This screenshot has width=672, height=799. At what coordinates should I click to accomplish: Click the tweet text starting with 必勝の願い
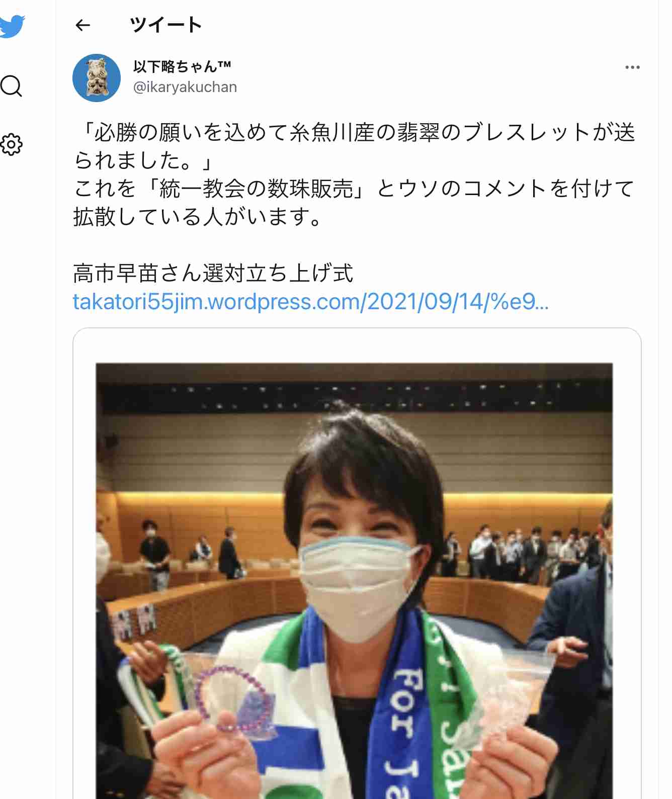tap(355, 146)
